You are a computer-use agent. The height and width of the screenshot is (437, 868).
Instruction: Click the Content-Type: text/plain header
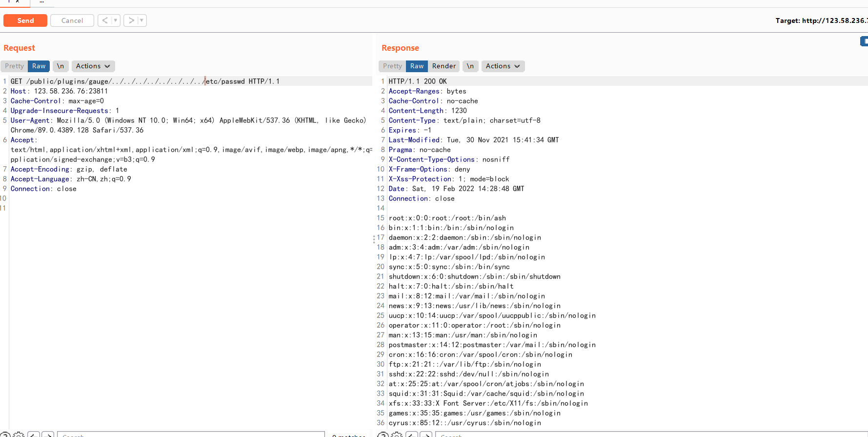(x=464, y=120)
